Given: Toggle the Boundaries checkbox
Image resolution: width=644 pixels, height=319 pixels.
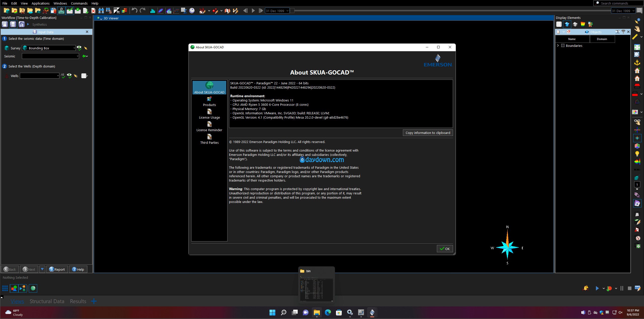Looking at the screenshot, I should click(563, 46).
